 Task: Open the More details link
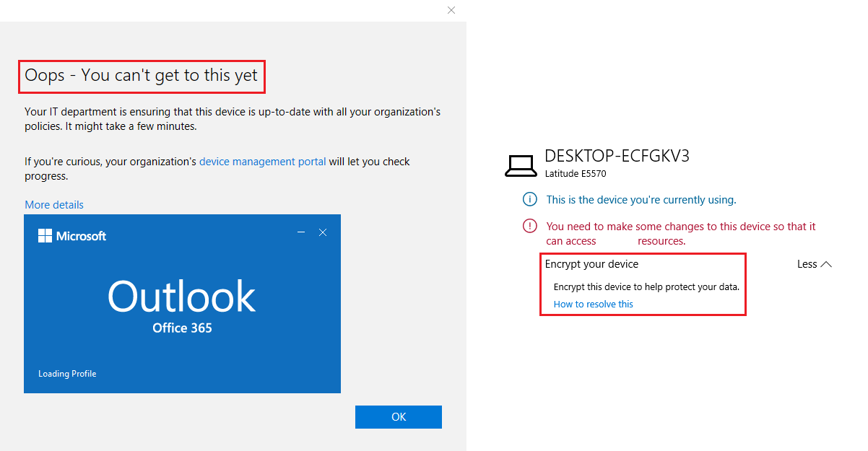pos(54,205)
